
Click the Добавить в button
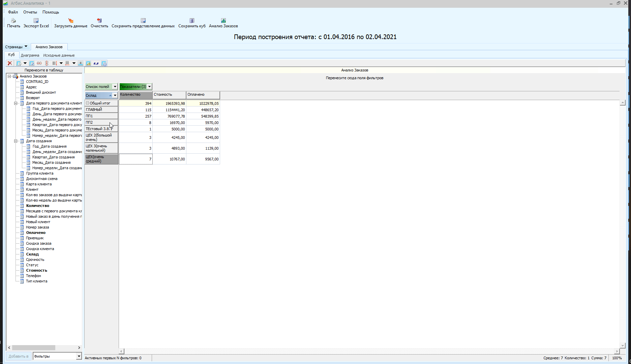(x=19, y=356)
